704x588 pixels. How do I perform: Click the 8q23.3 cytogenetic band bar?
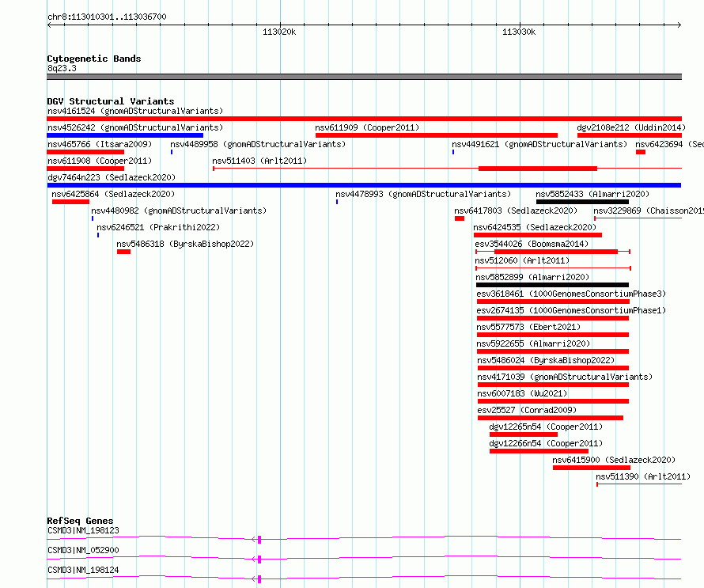364,77
